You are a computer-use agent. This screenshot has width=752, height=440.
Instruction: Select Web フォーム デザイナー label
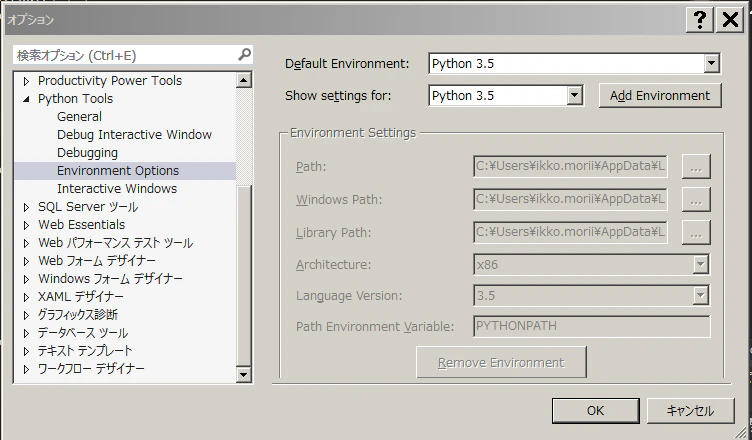pyautogui.click(x=97, y=261)
